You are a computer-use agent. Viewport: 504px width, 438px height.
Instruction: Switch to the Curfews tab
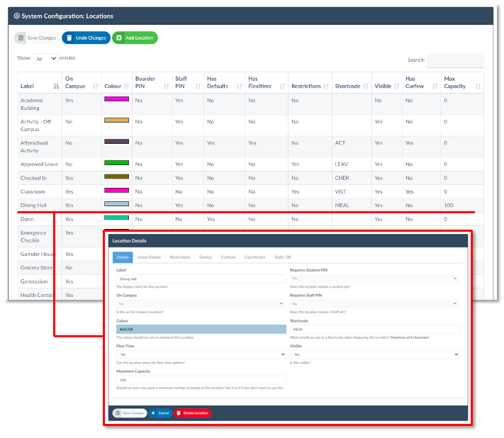point(228,257)
